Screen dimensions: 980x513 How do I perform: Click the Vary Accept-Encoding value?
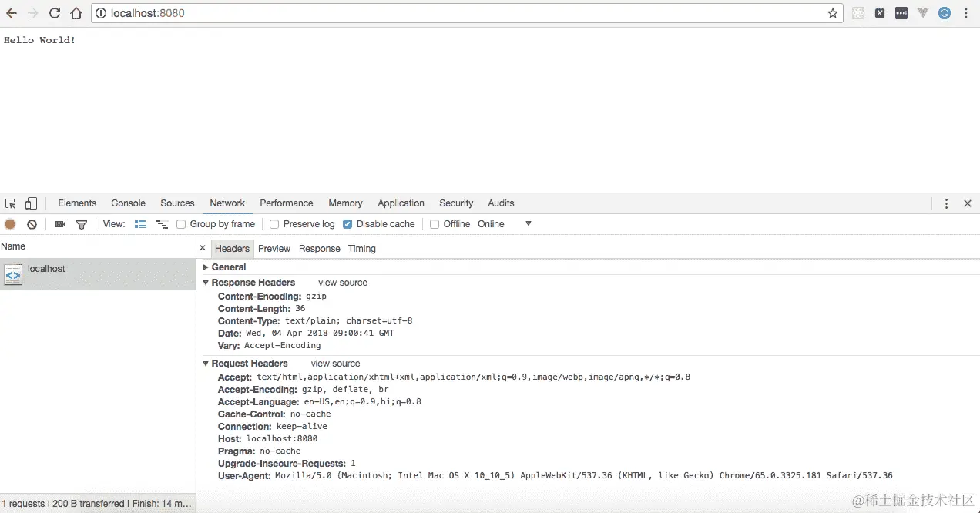282,346
